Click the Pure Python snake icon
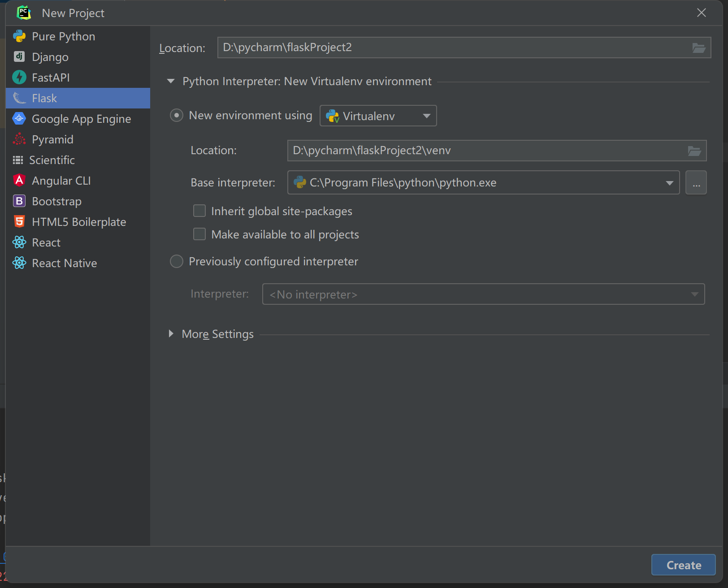 pyautogui.click(x=19, y=36)
